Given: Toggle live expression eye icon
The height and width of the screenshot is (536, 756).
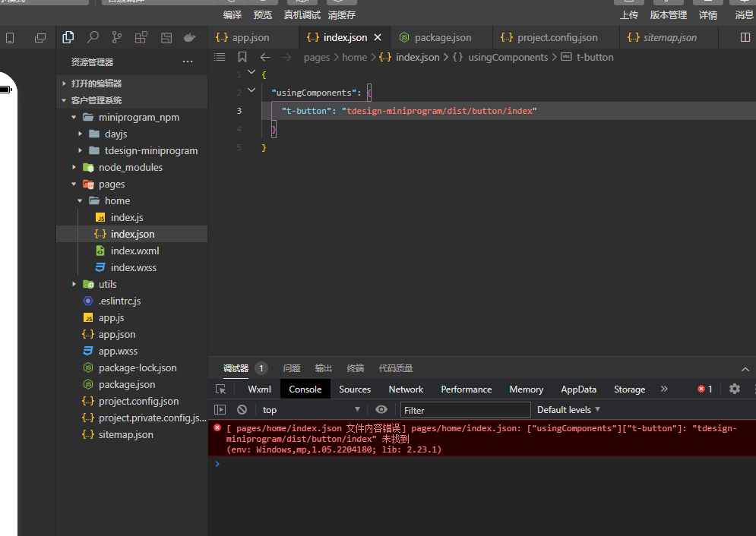Looking at the screenshot, I should (x=381, y=409).
